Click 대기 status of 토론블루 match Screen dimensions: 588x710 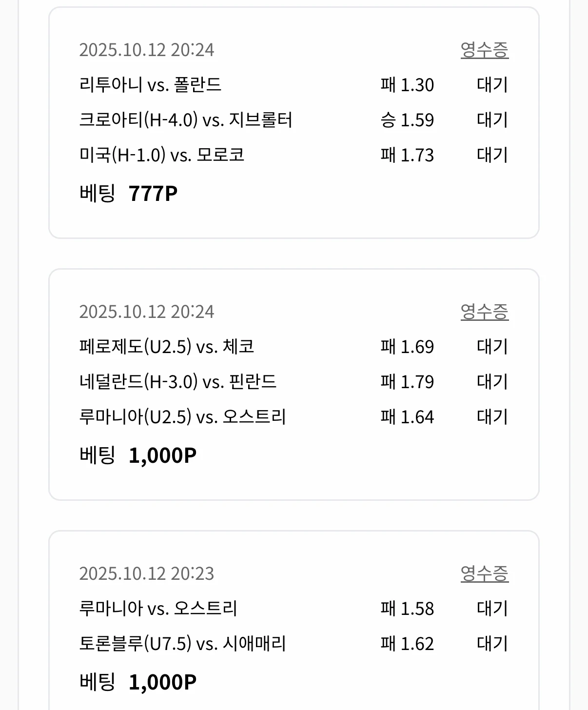pos(492,644)
